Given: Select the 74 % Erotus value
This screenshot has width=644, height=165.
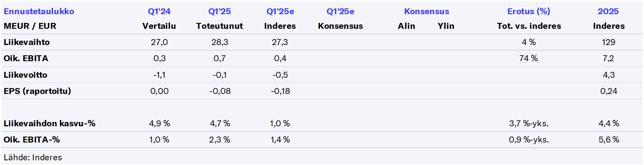Looking at the screenshot, I should click(529, 58).
